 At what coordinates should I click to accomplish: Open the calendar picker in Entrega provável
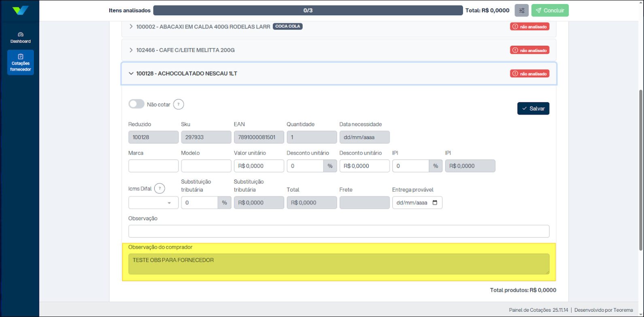(x=435, y=203)
